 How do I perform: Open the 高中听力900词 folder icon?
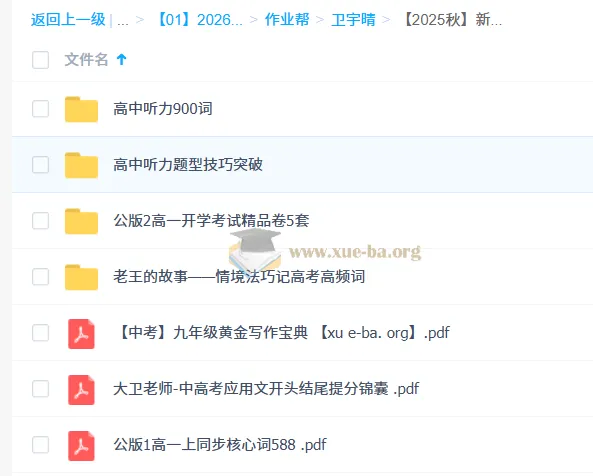click(x=81, y=109)
